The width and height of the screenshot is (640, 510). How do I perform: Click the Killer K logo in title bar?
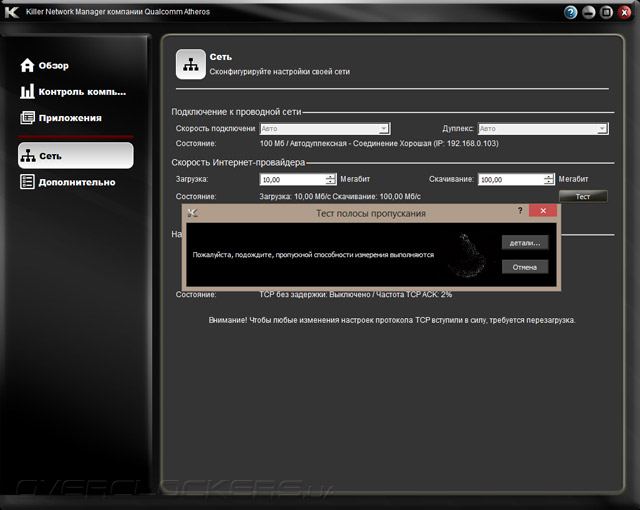pyautogui.click(x=11, y=12)
